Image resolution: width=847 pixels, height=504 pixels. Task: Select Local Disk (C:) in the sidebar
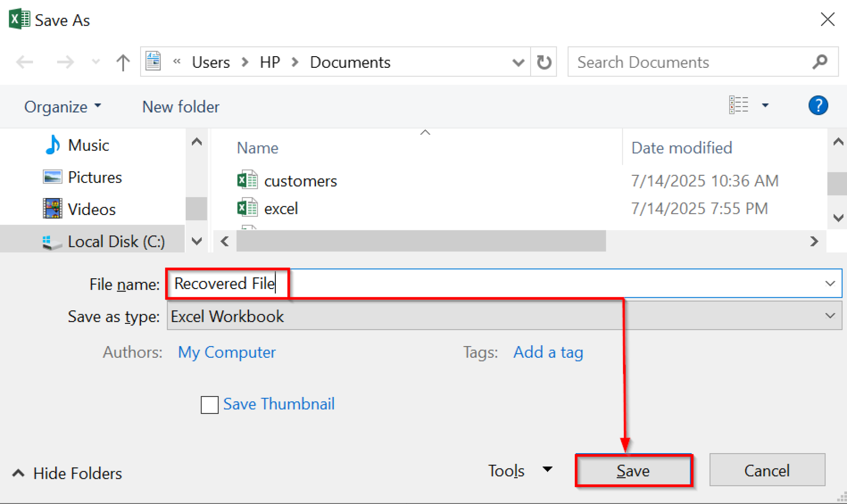pyautogui.click(x=116, y=241)
